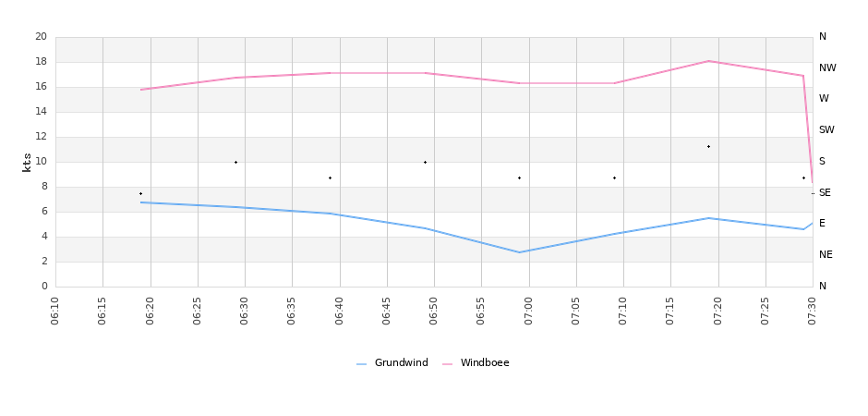The width and height of the screenshot is (868, 416).
Task: Click the 06:10 time axis label
Action: 55,306
